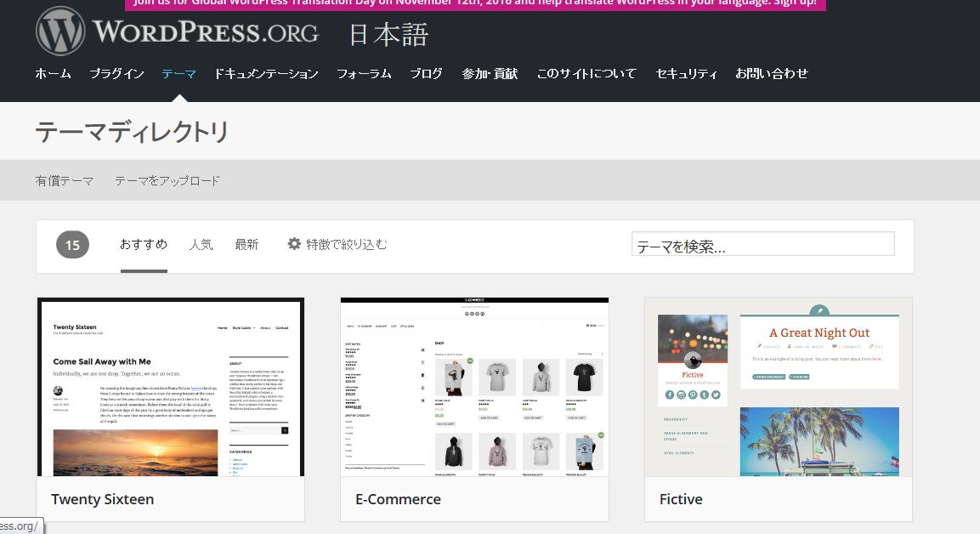Viewport: 980px width, 534px height.
Task: Click the gear icon beside 特徴で絞り込む
Action: pos(294,244)
